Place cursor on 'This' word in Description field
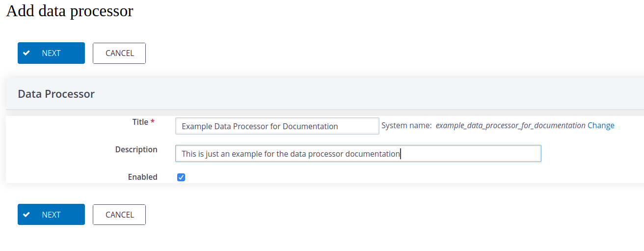 (x=188, y=154)
